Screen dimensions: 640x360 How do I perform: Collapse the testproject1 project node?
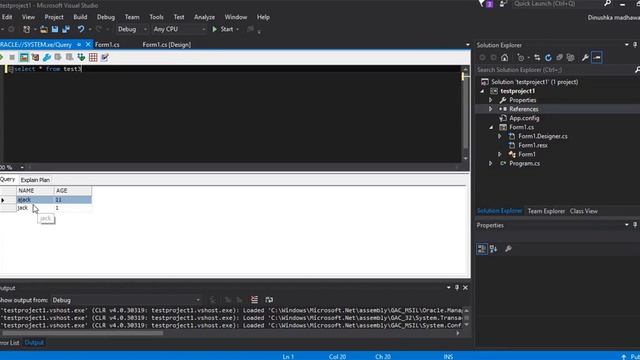(x=482, y=91)
